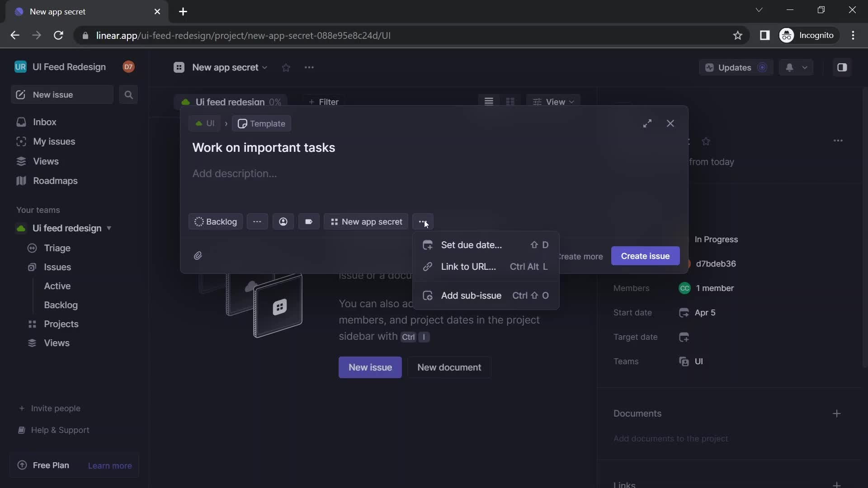Image resolution: width=868 pixels, height=488 pixels.
Task: Go back in browser history
Action: coord(15,35)
